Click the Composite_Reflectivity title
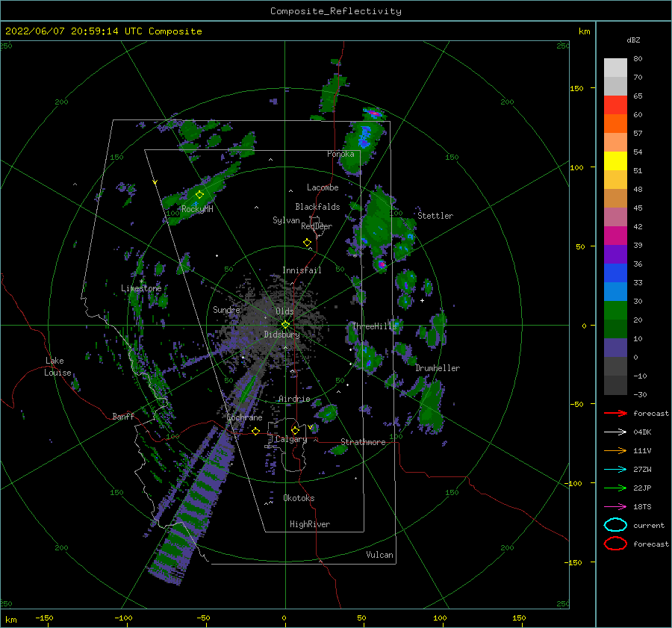 click(336, 11)
